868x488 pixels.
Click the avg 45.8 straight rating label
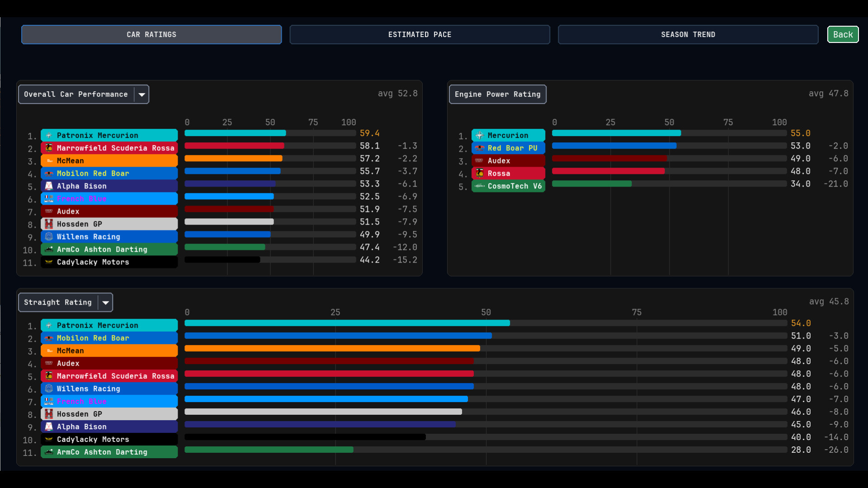[x=829, y=301]
